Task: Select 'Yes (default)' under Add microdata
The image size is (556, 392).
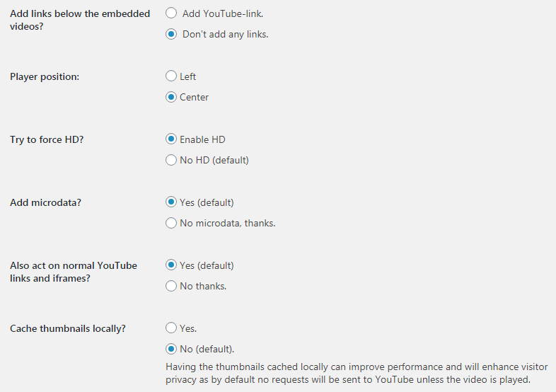Action: click(171, 202)
